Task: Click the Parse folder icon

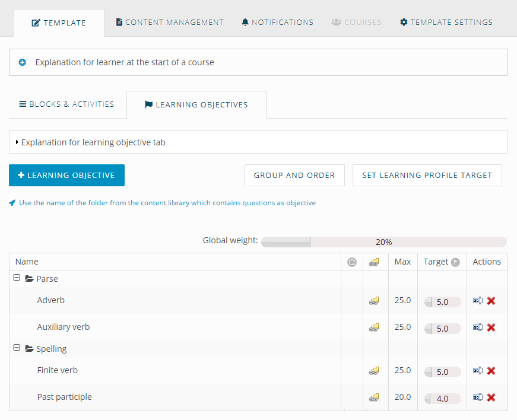Action: tap(29, 279)
